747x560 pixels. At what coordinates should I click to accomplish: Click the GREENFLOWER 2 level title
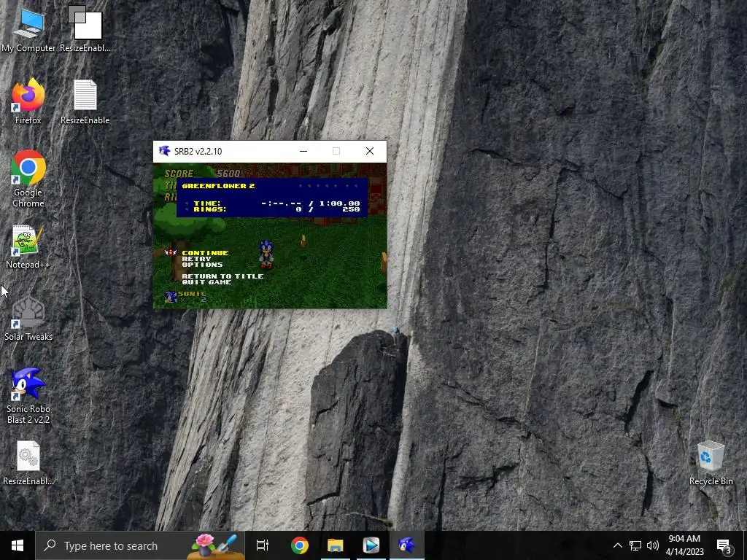pyautogui.click(x=218, y=186)
